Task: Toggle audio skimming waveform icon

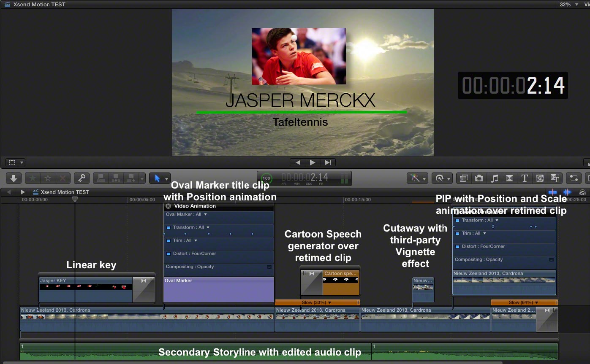Action: point(567,192)
